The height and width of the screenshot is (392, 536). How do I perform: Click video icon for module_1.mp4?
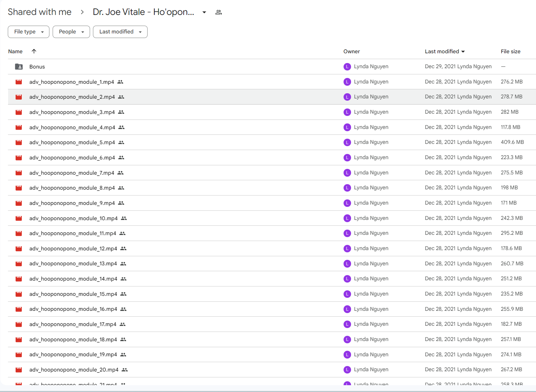(19, 82)
